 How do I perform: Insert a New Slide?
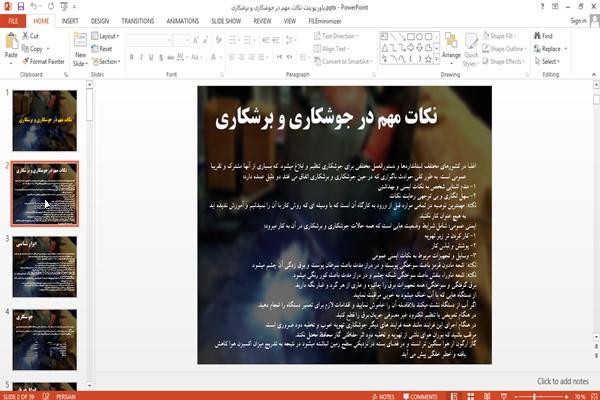point(80,50)
